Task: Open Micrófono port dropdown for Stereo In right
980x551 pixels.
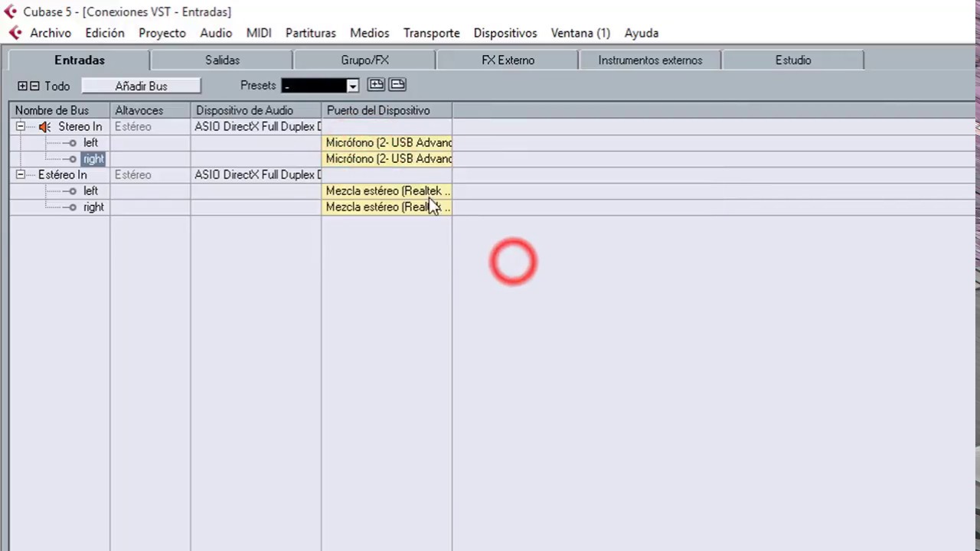Action: (387, 159)
